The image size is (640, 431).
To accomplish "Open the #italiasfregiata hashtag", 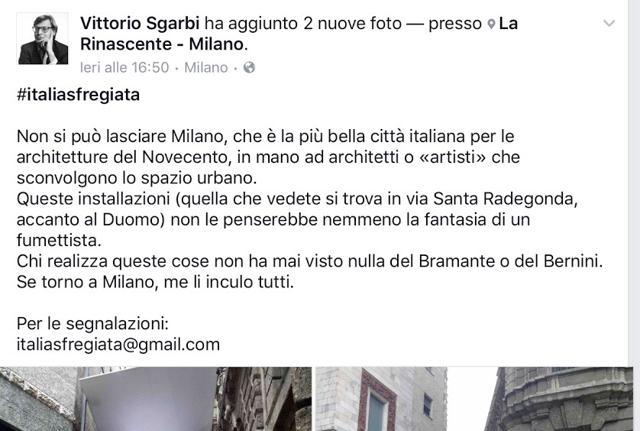I will point(78,95).
